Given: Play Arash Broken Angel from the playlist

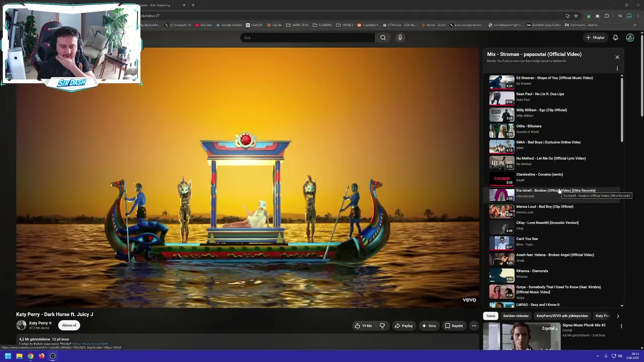Looking at the screenshot, I should coord(553,259).
